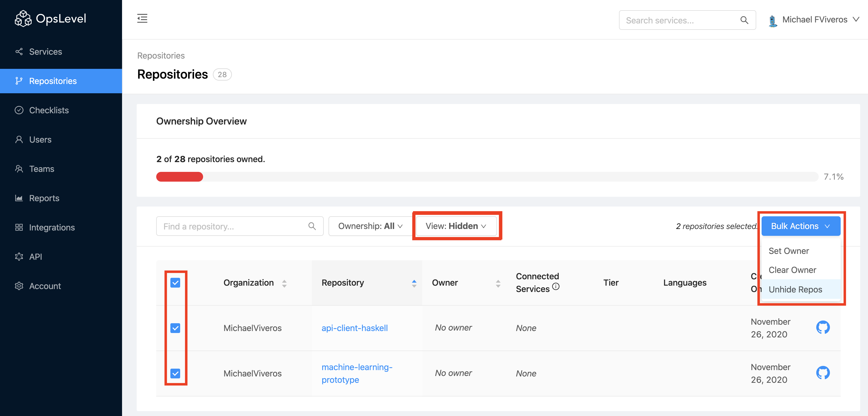Image resolution: width=868 pixels, height=416 pixels.
Task: Click MichaelViveros organization in machine-learning-prototype row
Action: pos(252,374)
